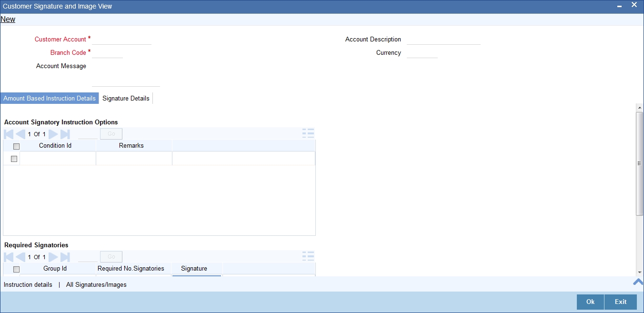644x313 pixels.
Task: Select all rows checkbox in Condition Id header
Action: (x=17, y=146)
